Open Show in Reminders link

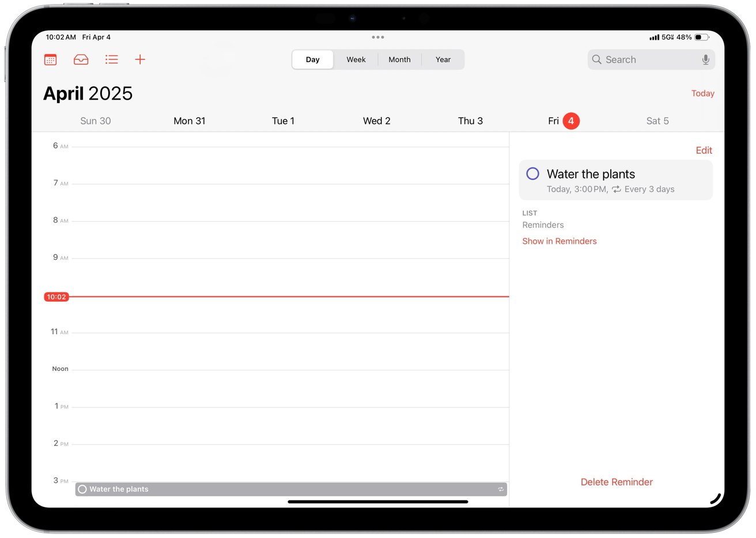tap(560, 241)
